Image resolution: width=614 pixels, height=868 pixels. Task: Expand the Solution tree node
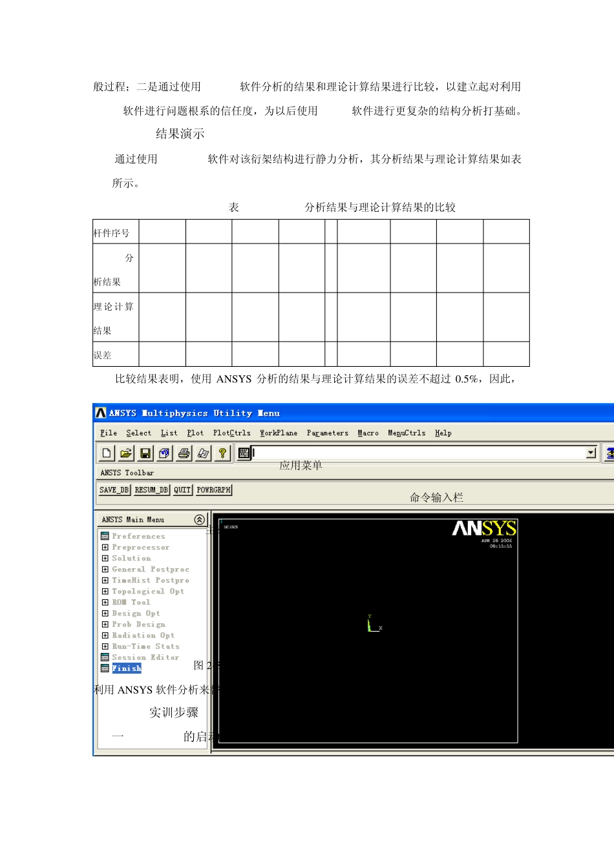(105, 558)
